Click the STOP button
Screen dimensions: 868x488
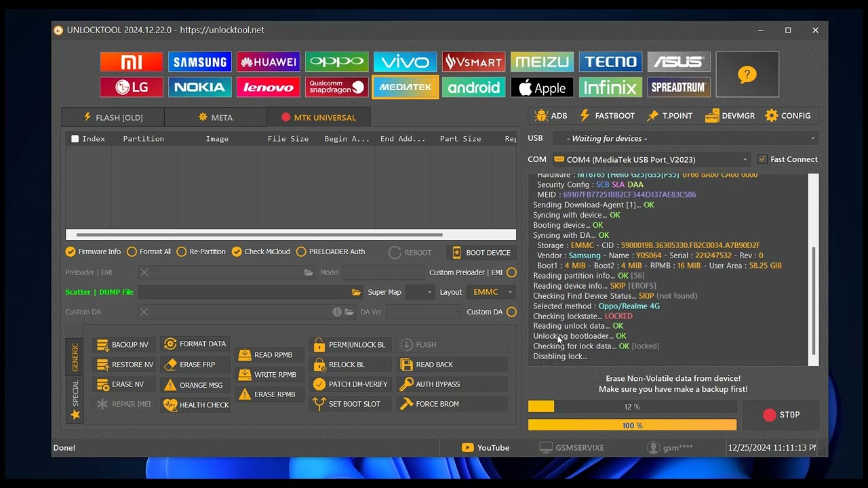pos(781,415)
